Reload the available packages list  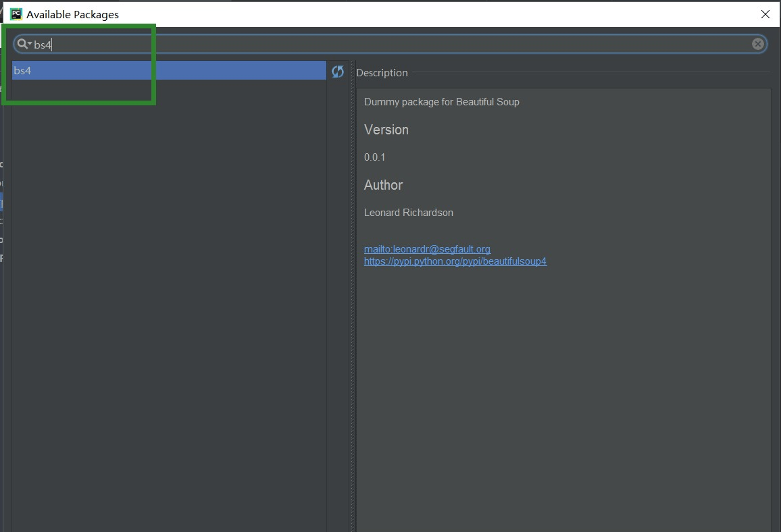(338, 72)
